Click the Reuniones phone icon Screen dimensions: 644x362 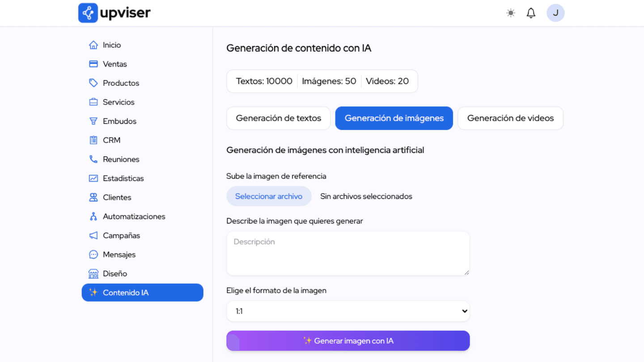click(x=93, y=159)
